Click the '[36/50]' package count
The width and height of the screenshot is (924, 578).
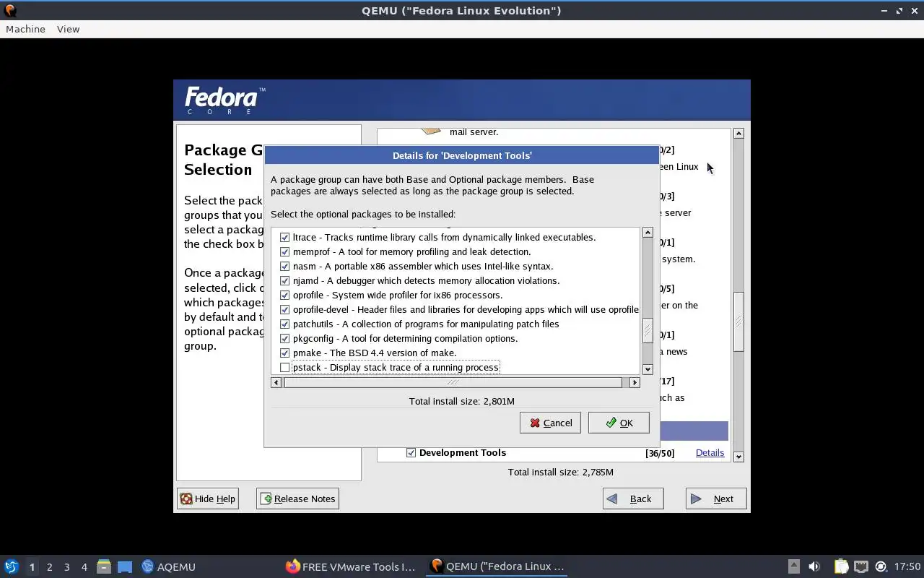[659, 453]
